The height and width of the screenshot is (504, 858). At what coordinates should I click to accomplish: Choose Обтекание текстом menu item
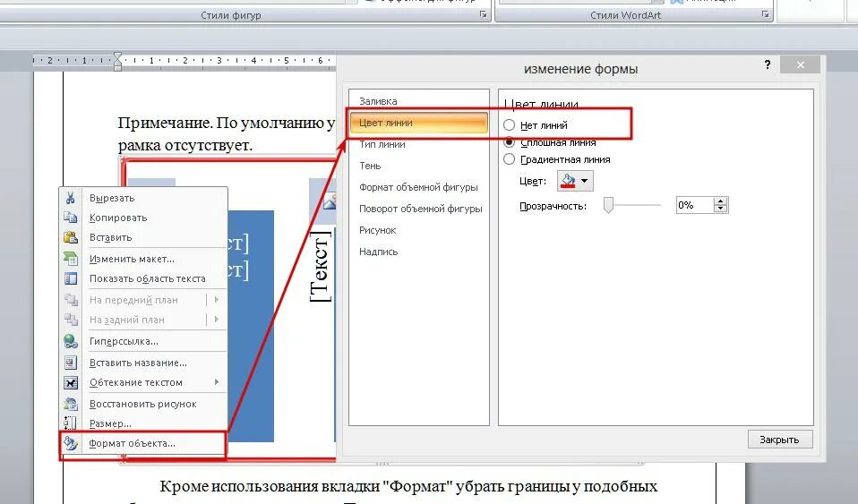(x=143, y=382)
